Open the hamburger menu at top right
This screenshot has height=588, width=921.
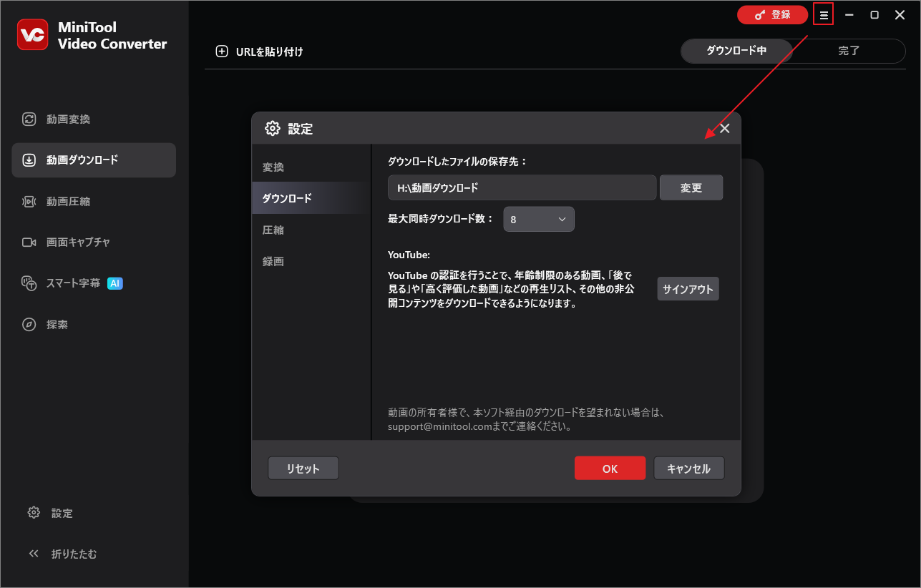coord(823,14)
